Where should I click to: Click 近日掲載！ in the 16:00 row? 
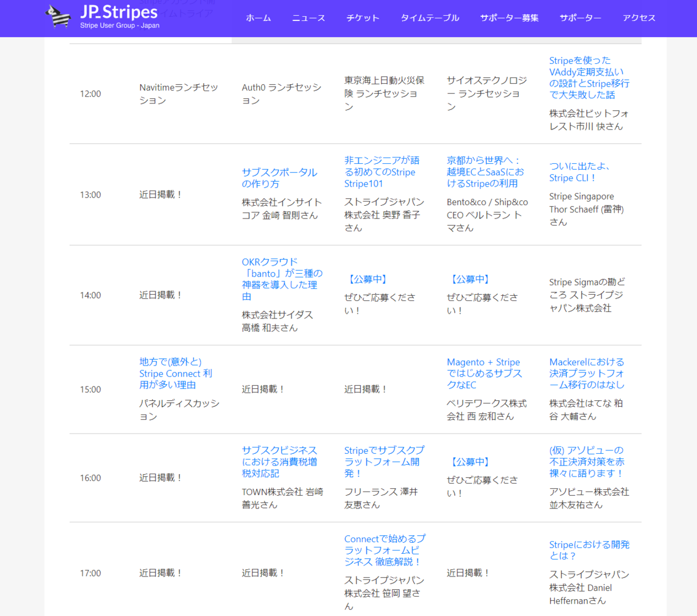[x=161, y=478]
